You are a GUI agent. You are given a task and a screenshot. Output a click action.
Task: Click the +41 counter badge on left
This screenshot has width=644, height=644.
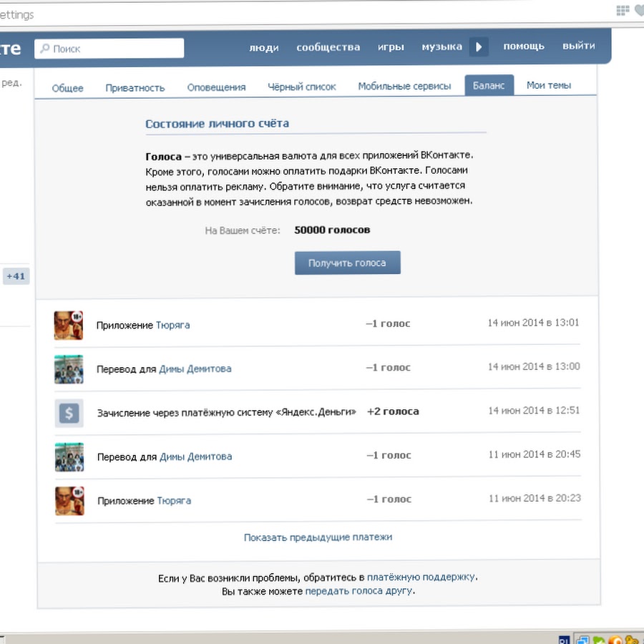point(16,276)
